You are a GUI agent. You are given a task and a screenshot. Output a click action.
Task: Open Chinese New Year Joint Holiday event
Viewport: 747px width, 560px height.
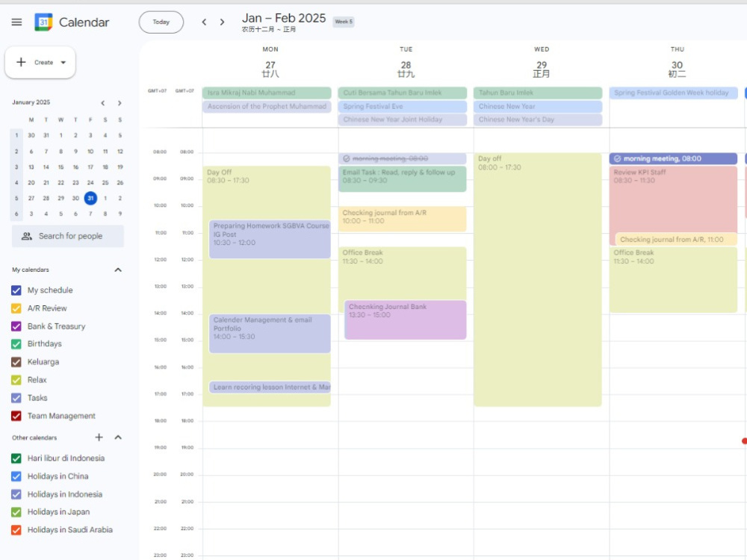(403, 119)
